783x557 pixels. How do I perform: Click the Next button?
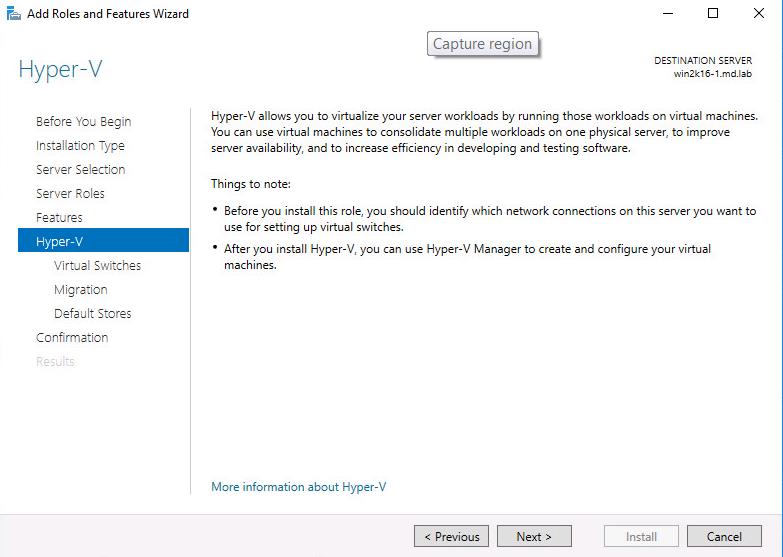point(534,537)
